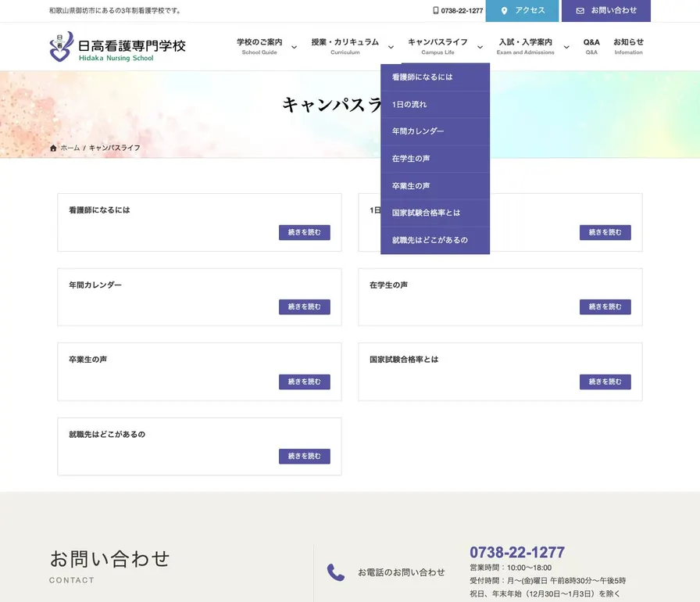Open the 卒業生の声 card title
700x602 pixels.
coord(88,360)
